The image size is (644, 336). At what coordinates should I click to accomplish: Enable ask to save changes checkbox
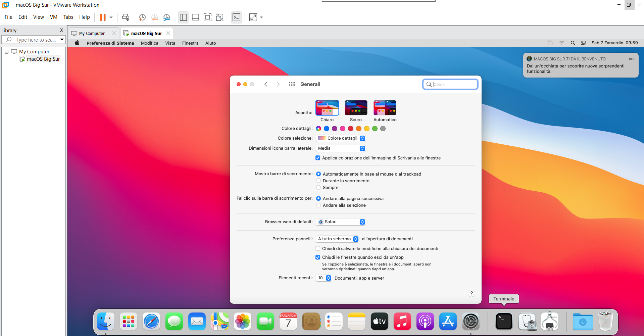318,249
